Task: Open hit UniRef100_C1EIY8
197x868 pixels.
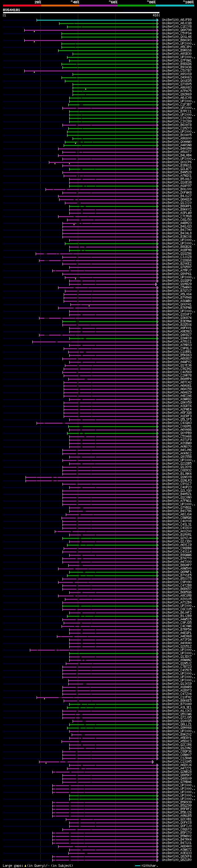Action: click(x=177, y=26)
